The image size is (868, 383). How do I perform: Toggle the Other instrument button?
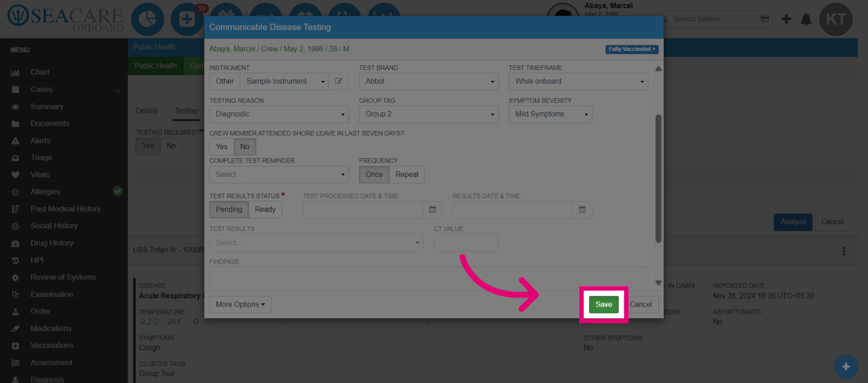[x=225, y=81]
